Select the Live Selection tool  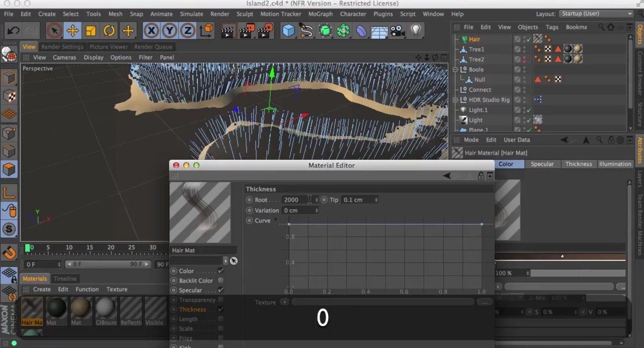[x=54, y=31]
